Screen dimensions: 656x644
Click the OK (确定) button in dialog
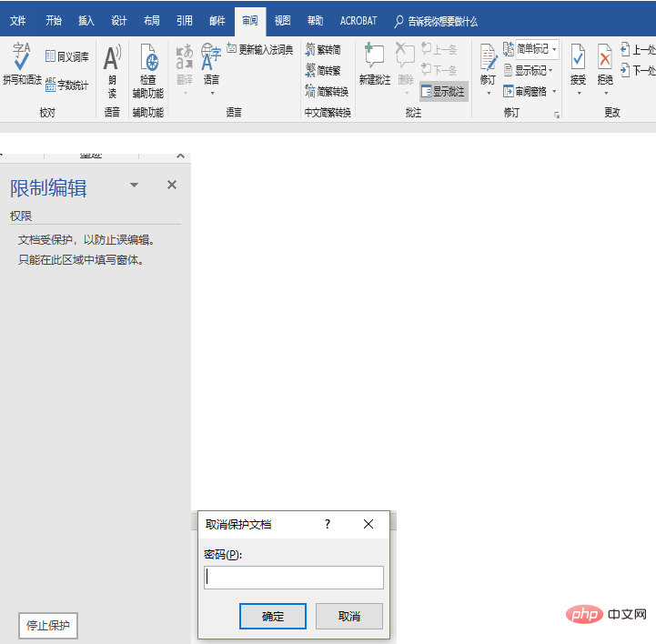pyautogui.click(x=273, y=616)
